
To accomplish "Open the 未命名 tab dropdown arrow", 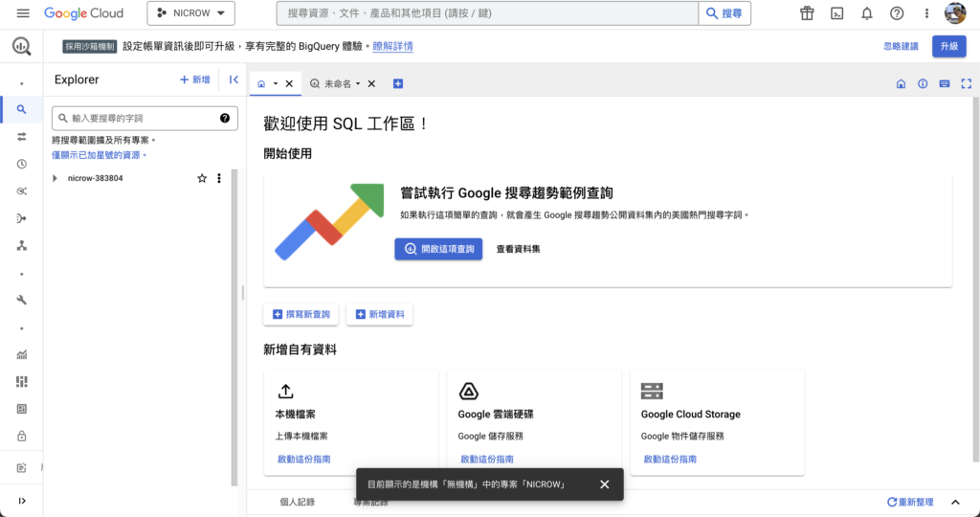I will click(358, 83).
